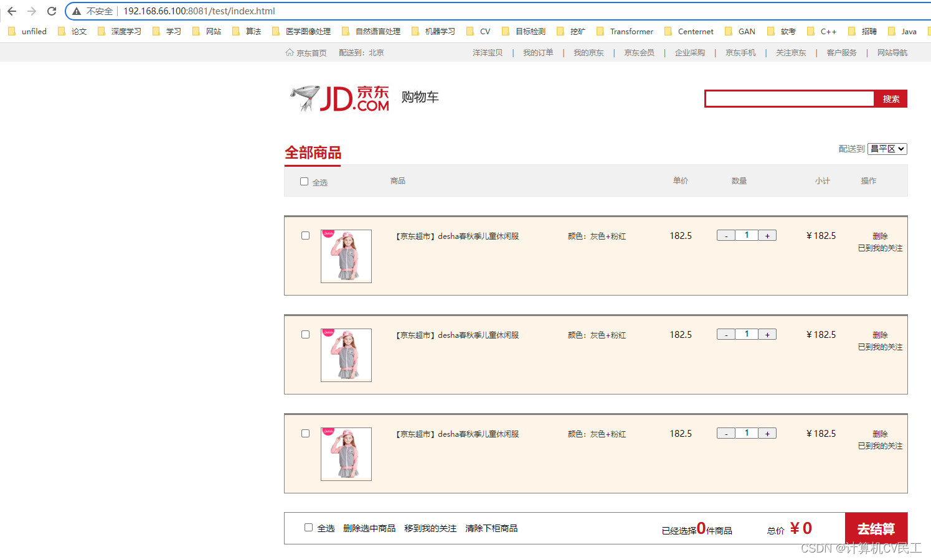This screenshot has height=560, width=931.
Task: Go to 京东首页 home link
Action: 306,53
